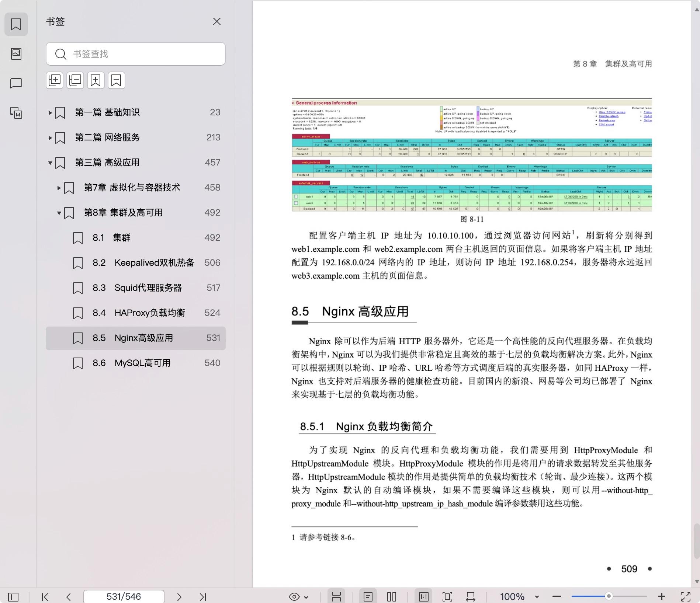
Task: Collapse 第三篇 高级应用 bookmark
Action: coord(50,163)
